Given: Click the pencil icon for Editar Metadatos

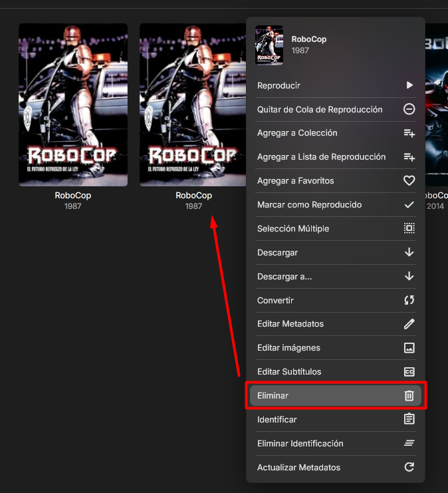Looking at the screenshot, I should (409, 324).
